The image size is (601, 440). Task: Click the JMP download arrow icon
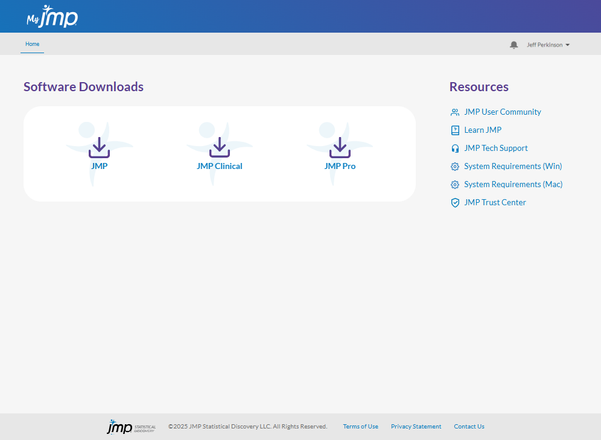coord(99,148)
